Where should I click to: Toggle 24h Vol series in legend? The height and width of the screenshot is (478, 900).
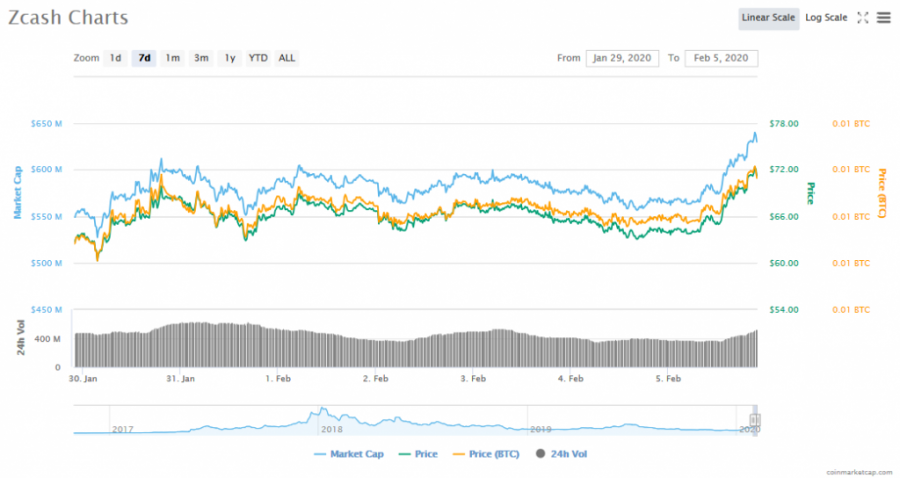pos(561,454)
